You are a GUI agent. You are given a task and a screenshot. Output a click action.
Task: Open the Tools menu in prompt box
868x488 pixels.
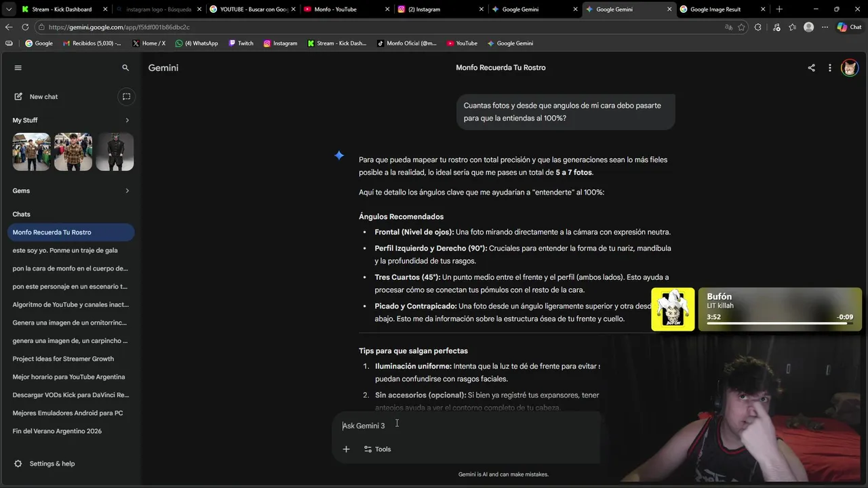378,449
